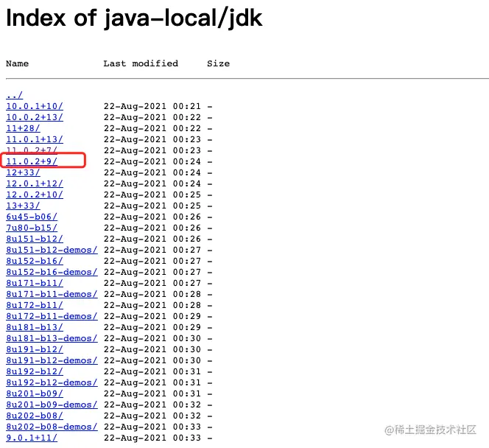The image size is (489, 448).
Task: Open the 8u152-b16-demos/ directory link
Action: [52, 272]
